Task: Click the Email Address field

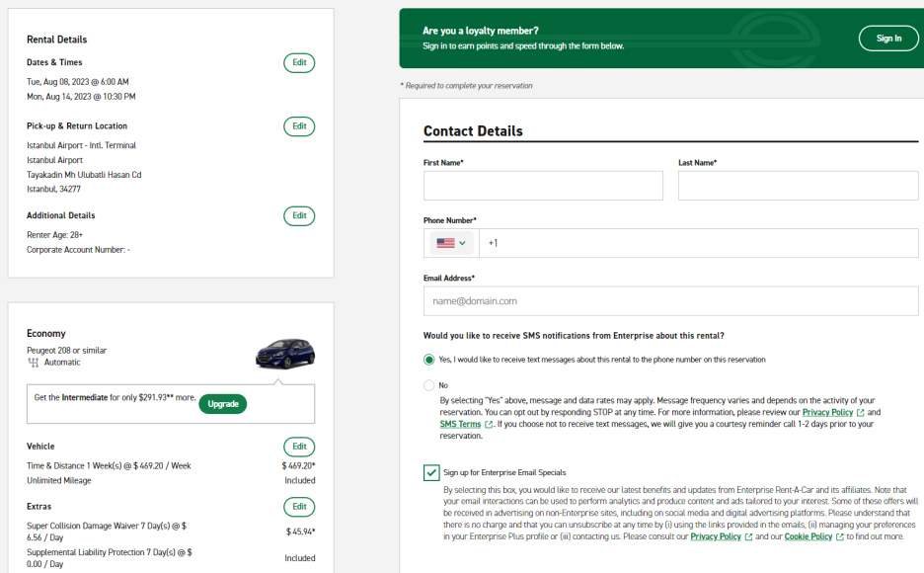Action: [670, 301]
